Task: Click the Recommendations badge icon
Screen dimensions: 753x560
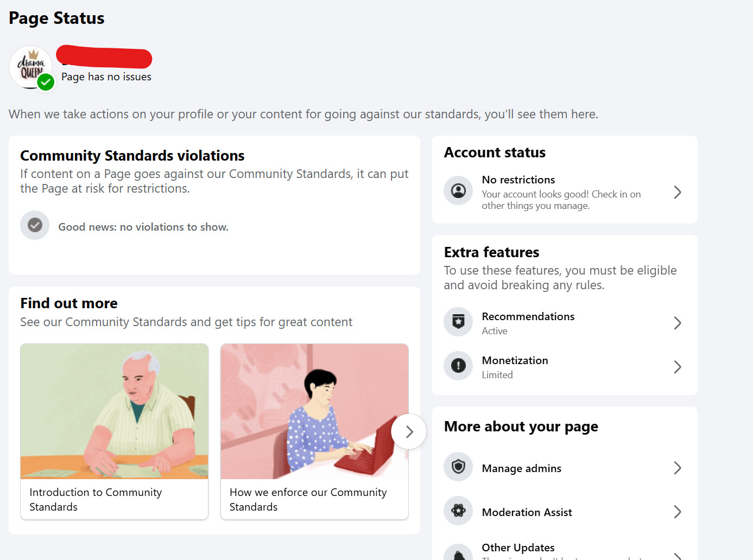Action: point(458,322)
